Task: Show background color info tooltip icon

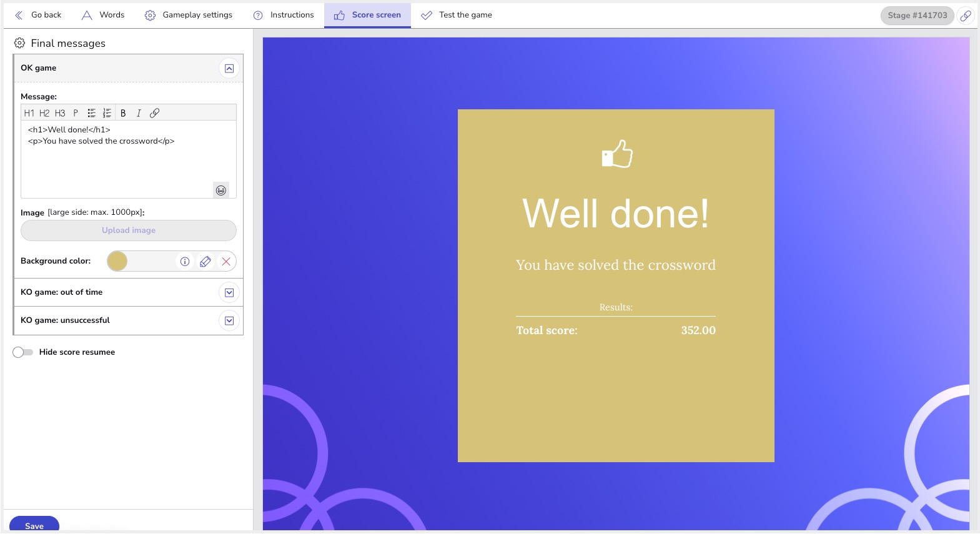Action: tap(185, 262)
